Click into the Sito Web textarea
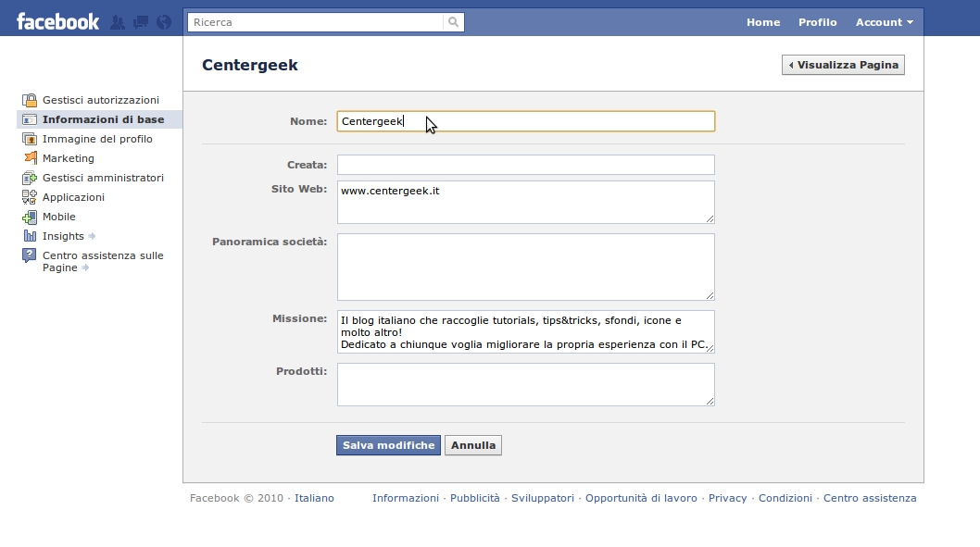The image size is (980, 547). coord(525,203)
